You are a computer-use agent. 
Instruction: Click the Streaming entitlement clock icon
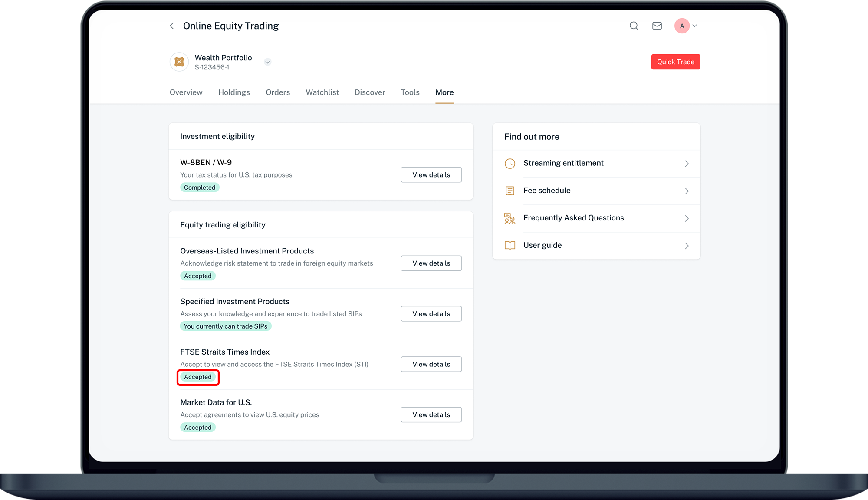click(x=510, y=164)
